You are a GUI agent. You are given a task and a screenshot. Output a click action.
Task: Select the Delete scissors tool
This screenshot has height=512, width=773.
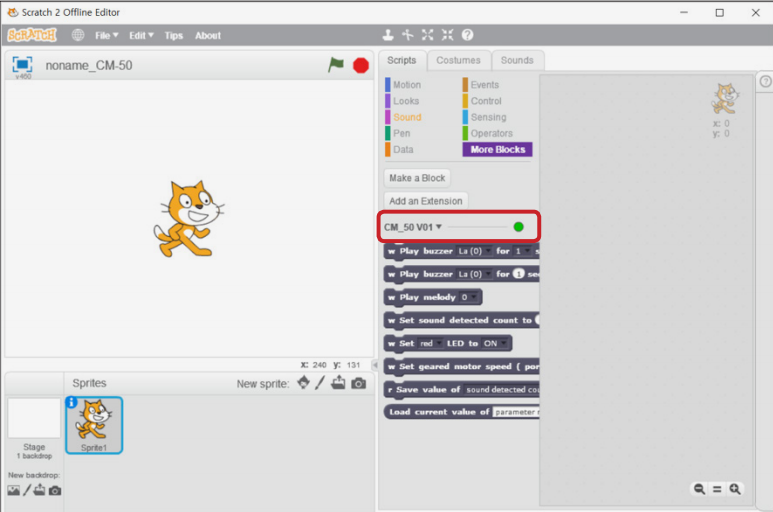click(407, 35)
